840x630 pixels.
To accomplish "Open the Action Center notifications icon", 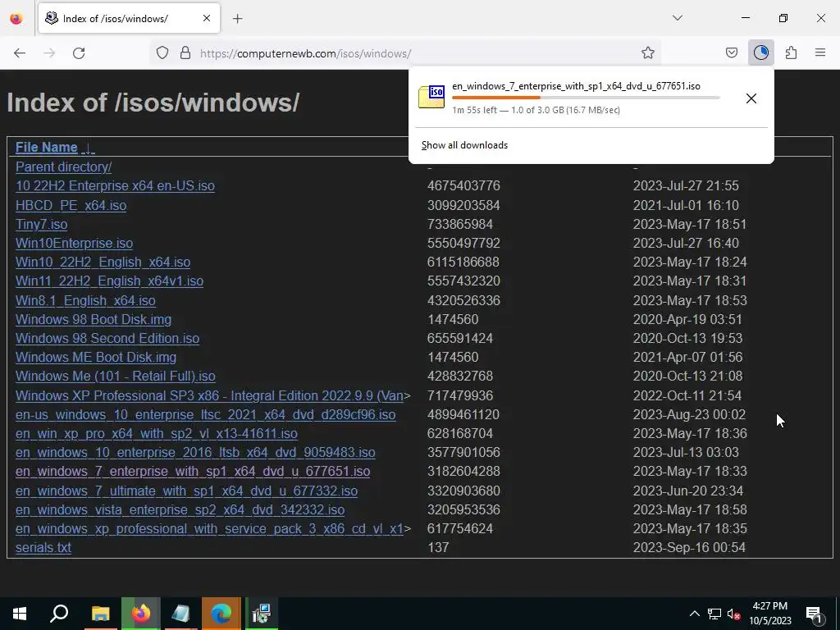I will point(814,614).
